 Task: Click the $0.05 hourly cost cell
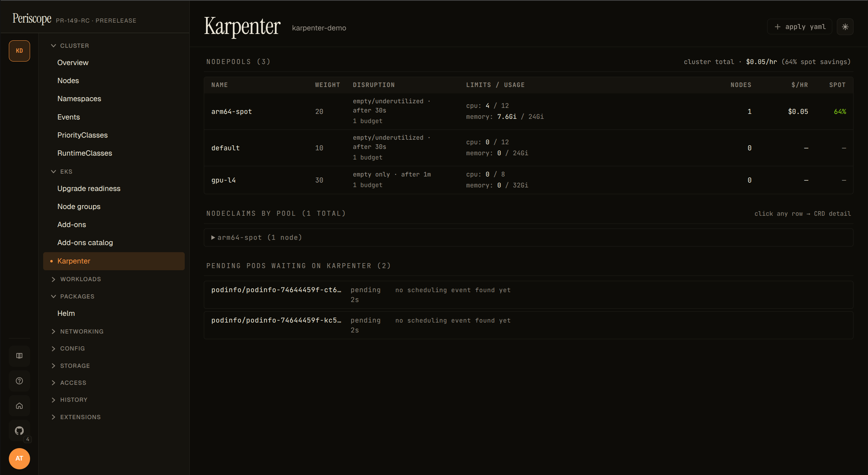pyautogui.click(x=798, y=112)
